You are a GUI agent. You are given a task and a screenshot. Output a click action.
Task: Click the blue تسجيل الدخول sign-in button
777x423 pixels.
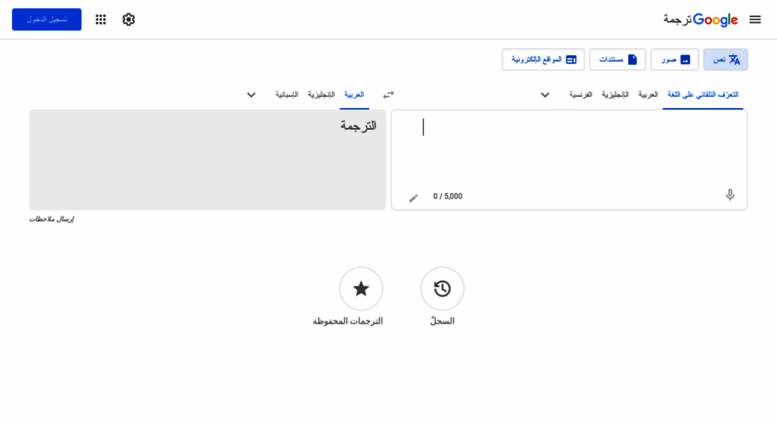click(x=47, y=19)
